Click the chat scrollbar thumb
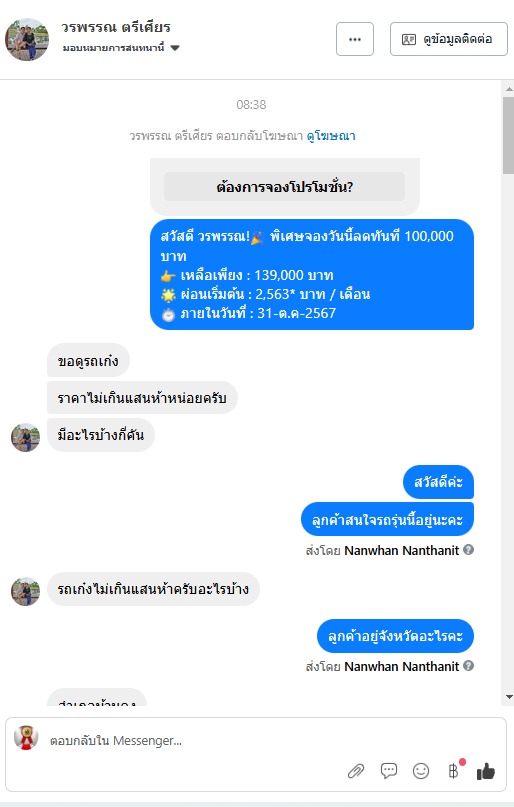Screen dimensions: 514x807 click(508, 135)
